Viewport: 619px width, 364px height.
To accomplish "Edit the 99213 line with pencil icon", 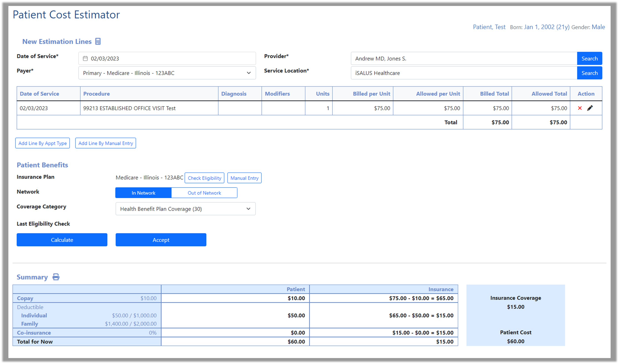I will (x=590, y=108).
